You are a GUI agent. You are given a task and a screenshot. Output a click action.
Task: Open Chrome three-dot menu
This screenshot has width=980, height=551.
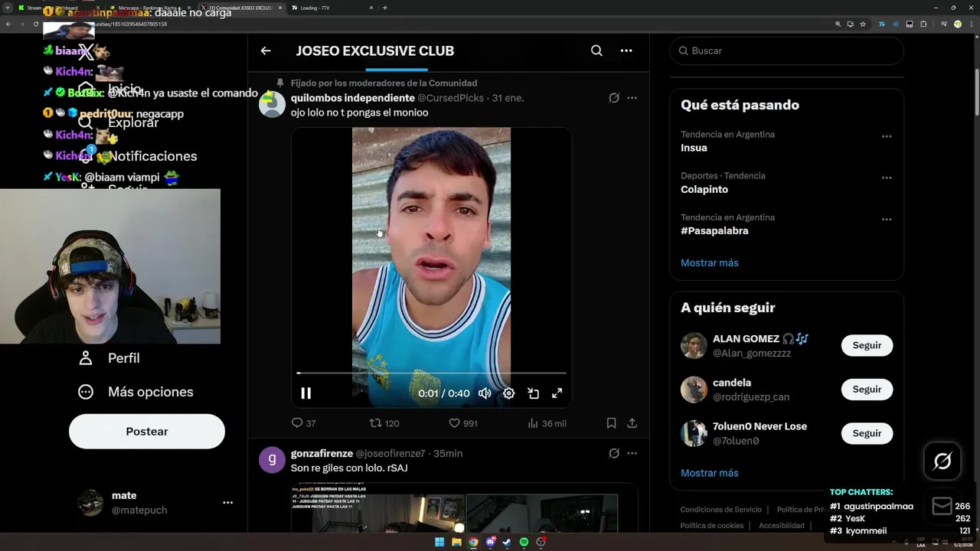click(x=971, y=24)
